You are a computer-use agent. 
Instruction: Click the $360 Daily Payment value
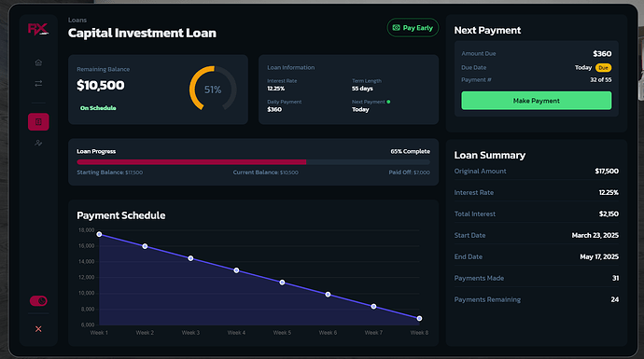click(274, 109)
